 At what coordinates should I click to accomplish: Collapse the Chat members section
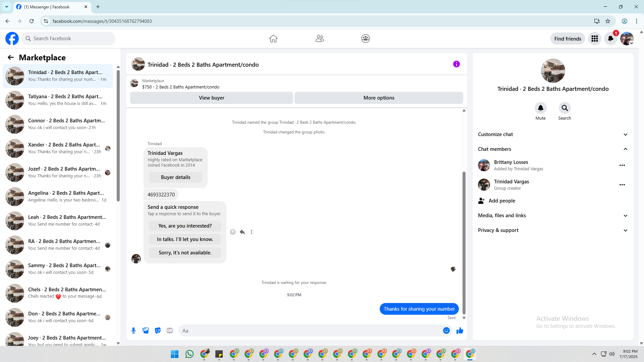[x=553, y=149]
